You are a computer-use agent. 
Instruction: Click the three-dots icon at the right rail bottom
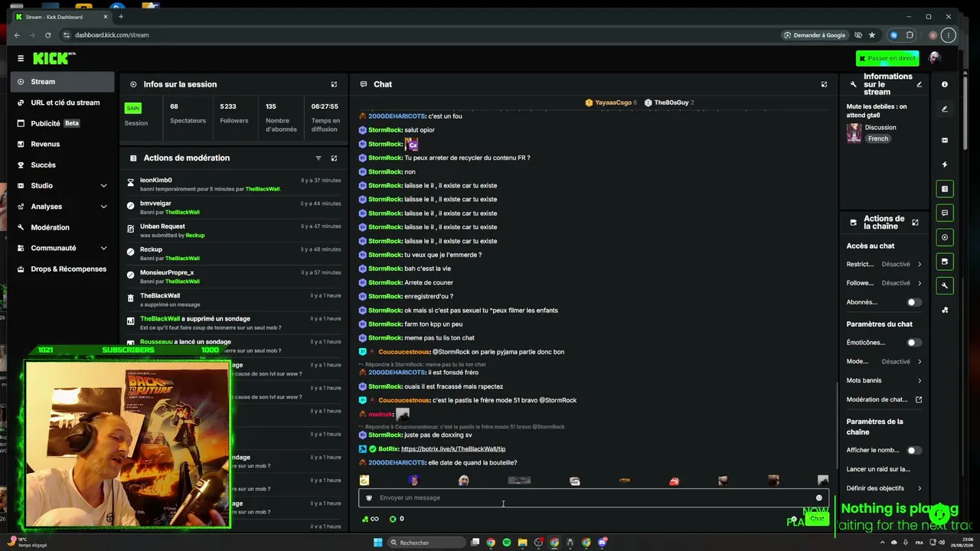tap(945, 310)
